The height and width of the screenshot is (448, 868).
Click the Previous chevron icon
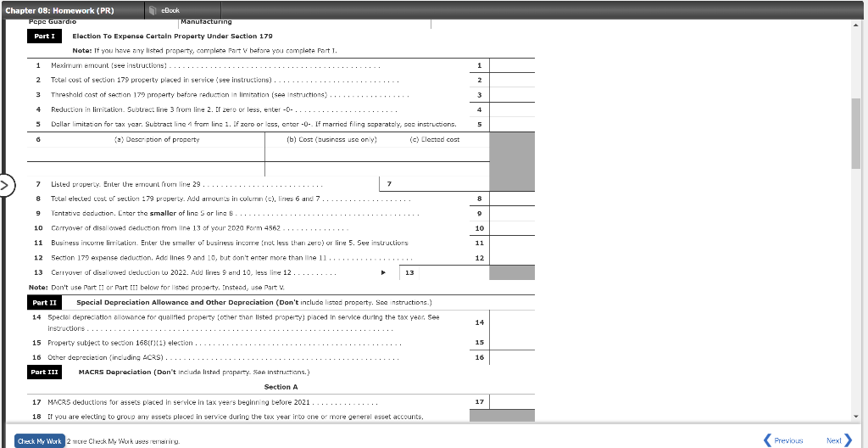click(x=767, y=440)
